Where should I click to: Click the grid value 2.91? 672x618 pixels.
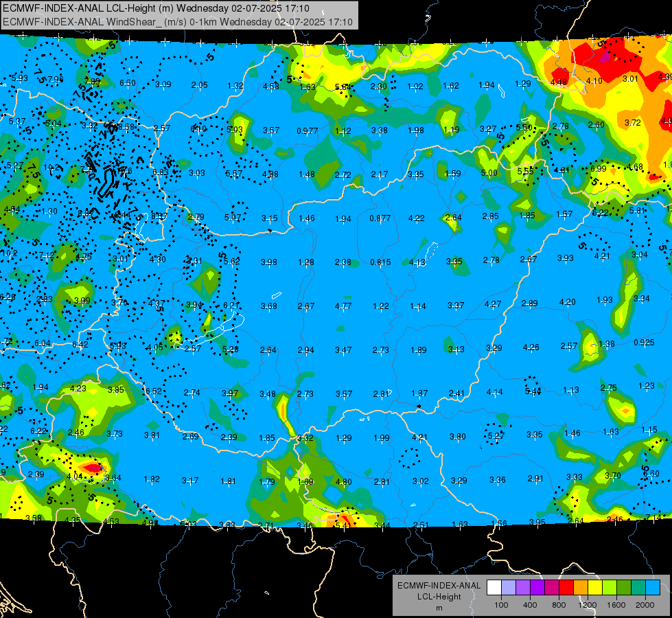point(535,478)
